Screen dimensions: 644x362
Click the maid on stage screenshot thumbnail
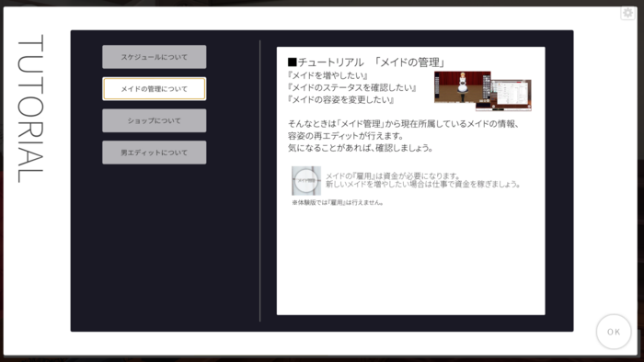coord(463,87)
